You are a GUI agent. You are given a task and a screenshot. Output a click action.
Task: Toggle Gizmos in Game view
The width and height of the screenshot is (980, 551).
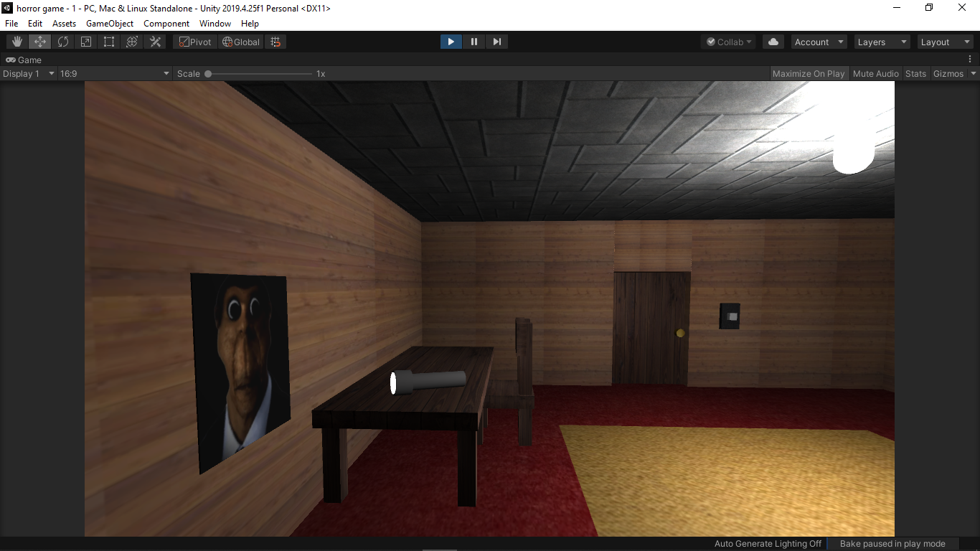click(948, 73)
